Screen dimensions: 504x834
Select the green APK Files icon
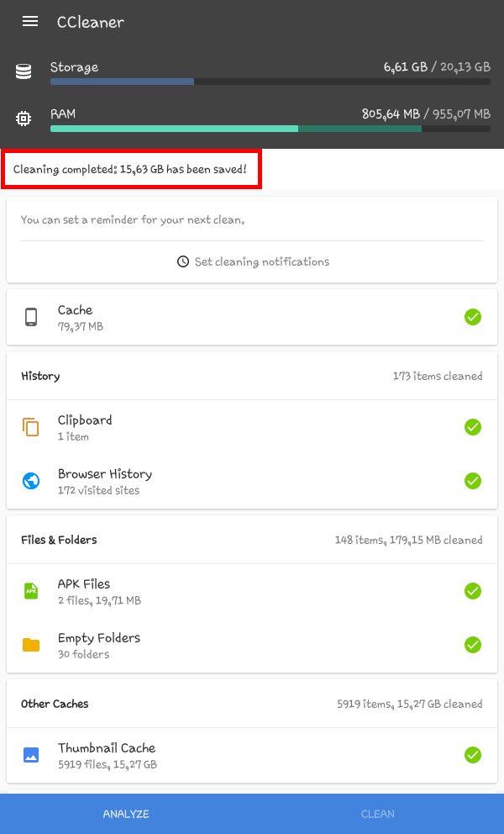point(31,591)
